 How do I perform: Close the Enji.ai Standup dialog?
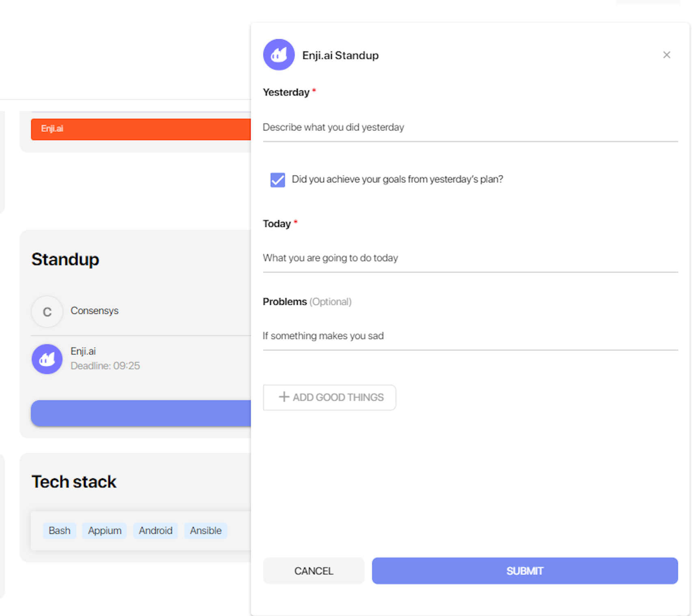666,55
